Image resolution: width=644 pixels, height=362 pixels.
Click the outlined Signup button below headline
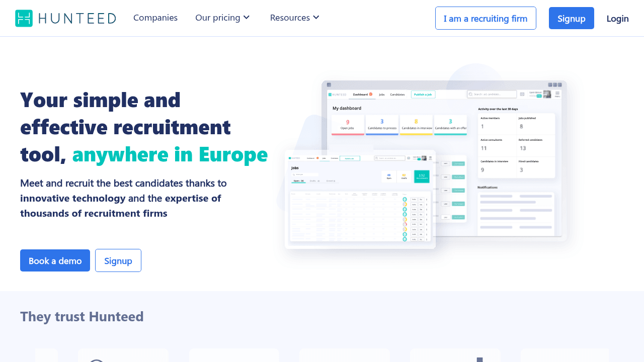click(x=118, y=260)
